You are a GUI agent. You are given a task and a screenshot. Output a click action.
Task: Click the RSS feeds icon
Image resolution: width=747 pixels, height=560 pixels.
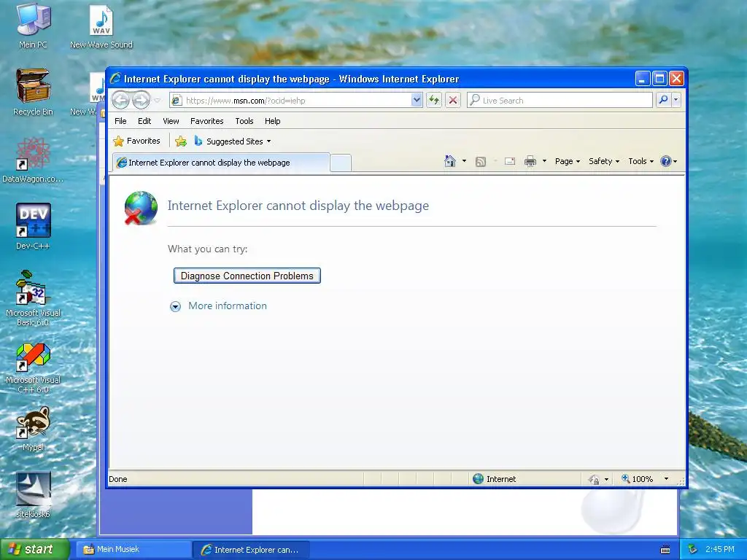tap(481, 161)
